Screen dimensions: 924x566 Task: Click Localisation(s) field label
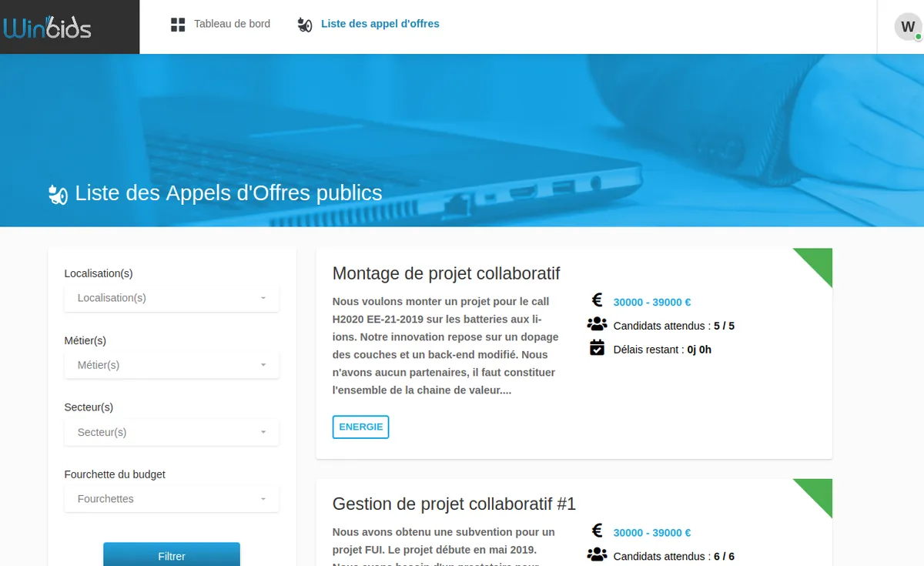pos(99,273)
